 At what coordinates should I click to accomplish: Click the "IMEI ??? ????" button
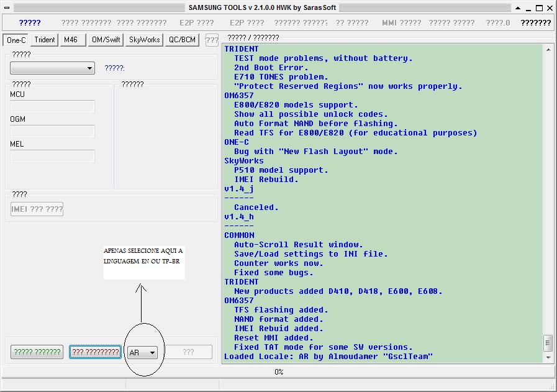point(37,209)
